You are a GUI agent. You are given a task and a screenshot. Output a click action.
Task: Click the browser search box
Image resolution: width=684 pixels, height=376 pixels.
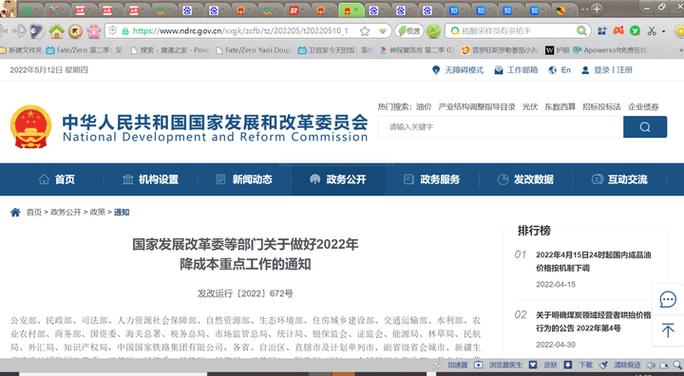518,31
